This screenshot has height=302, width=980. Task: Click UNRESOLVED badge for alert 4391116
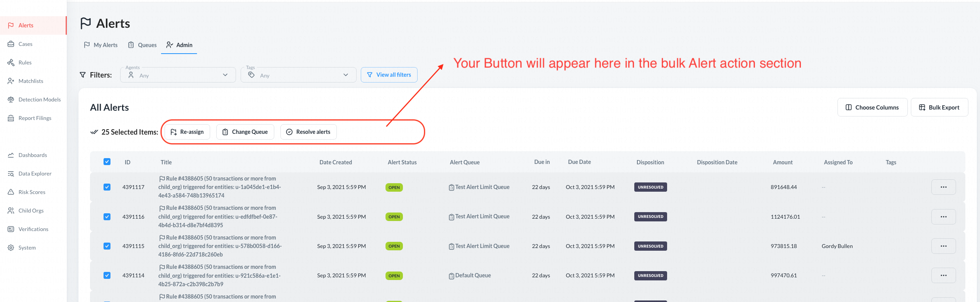[651, 217]
